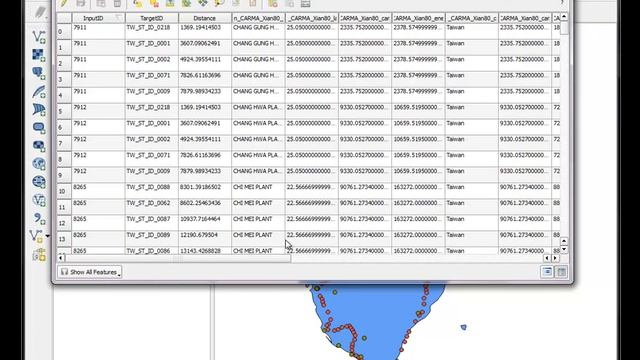Click the save edits disk icon

(81, 3)
